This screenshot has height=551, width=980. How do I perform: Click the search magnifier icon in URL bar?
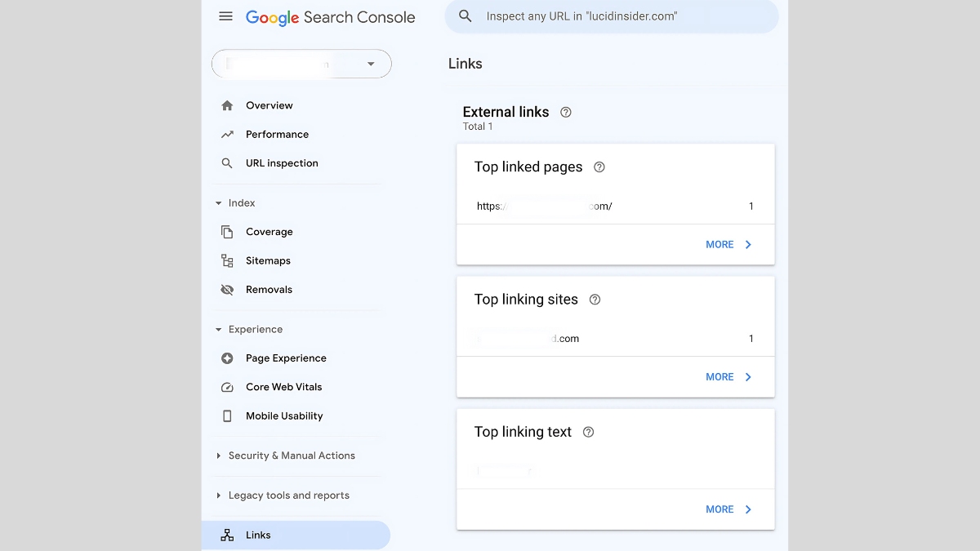tap(465, 16)
